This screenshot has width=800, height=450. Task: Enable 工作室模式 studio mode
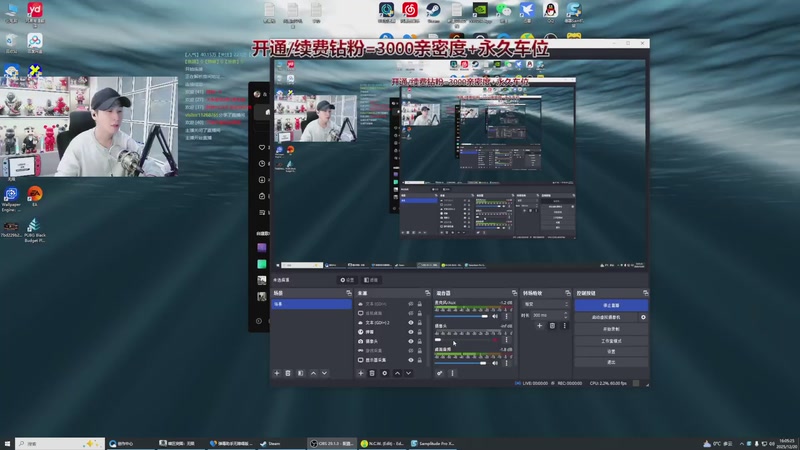pos(611,340)
